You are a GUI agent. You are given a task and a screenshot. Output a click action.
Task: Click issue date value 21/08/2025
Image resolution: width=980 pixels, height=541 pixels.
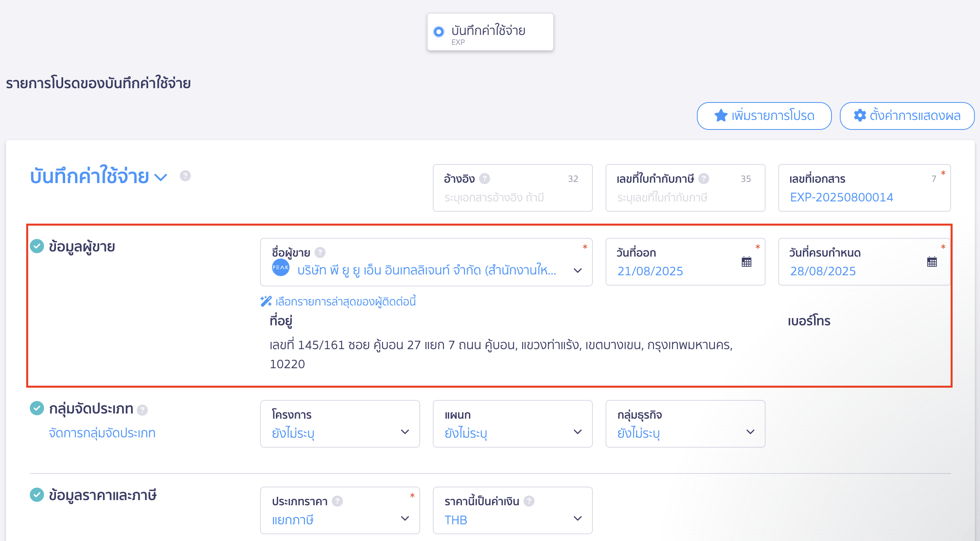[650, 271]
